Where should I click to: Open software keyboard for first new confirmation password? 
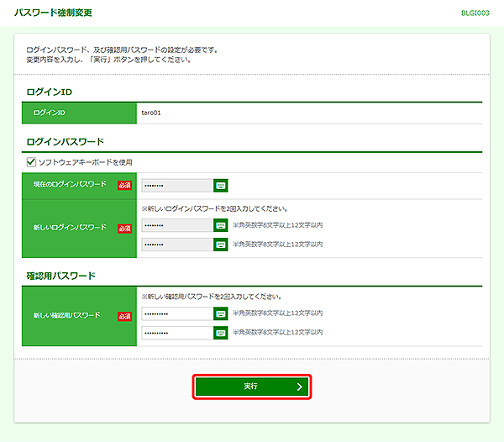click(x=220, y=313)
